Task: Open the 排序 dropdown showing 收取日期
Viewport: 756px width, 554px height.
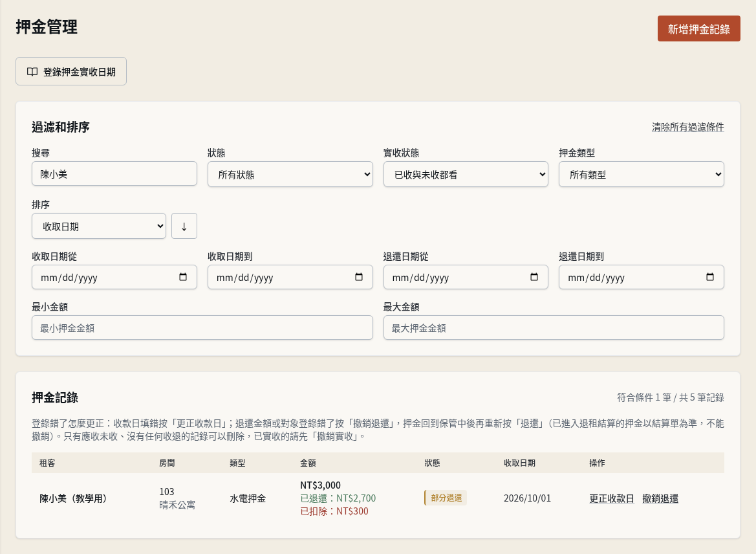Action: click(x=99, y=226)
